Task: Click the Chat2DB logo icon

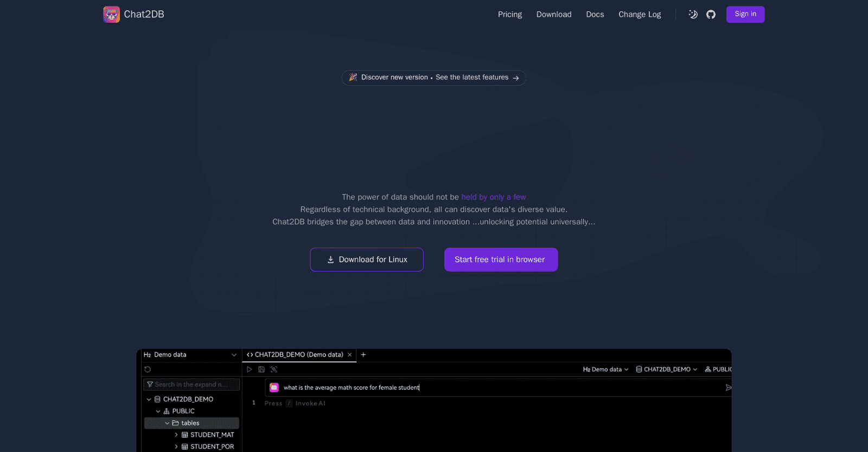Action: tap(111, 15)
